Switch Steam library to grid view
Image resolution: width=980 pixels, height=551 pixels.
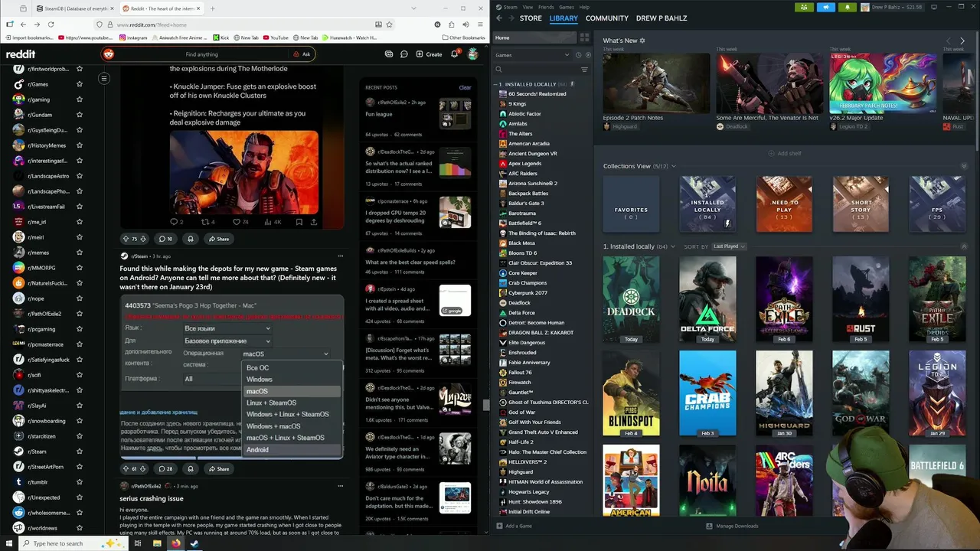pos(584,37)
